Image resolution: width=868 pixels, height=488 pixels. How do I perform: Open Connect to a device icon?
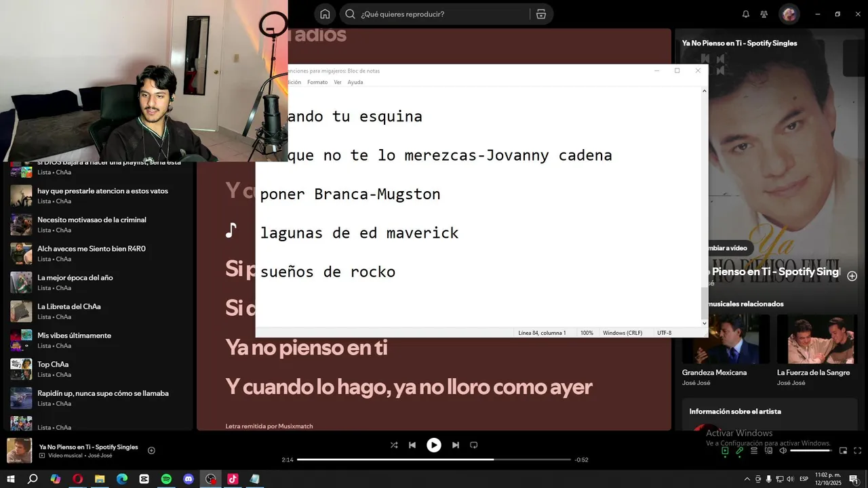[x=768, y=451]
